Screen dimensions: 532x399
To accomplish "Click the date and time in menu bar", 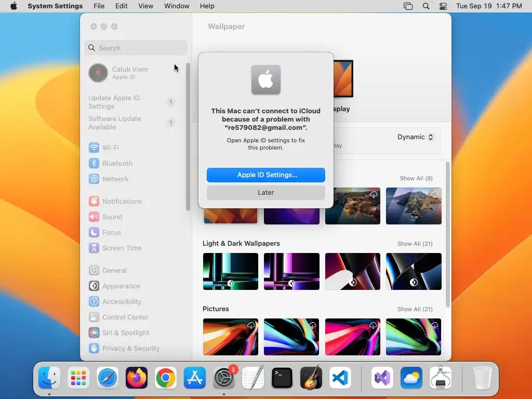I will [x=489, y=6].
